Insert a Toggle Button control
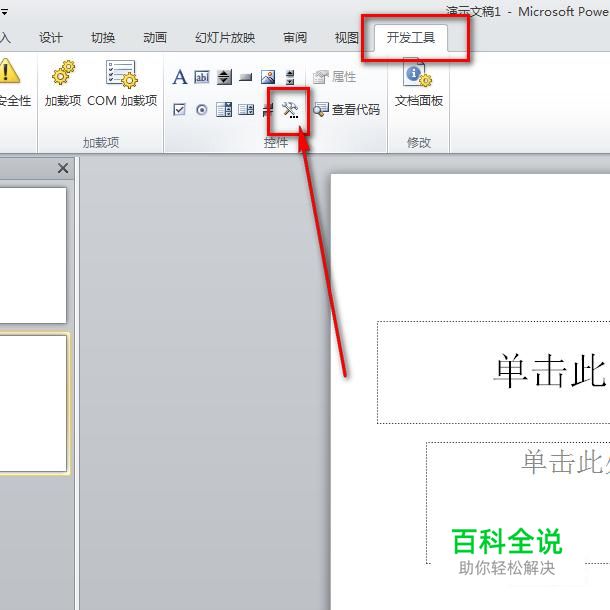The height and width of the screenshot is (610, 610). [x=267, y=110]
